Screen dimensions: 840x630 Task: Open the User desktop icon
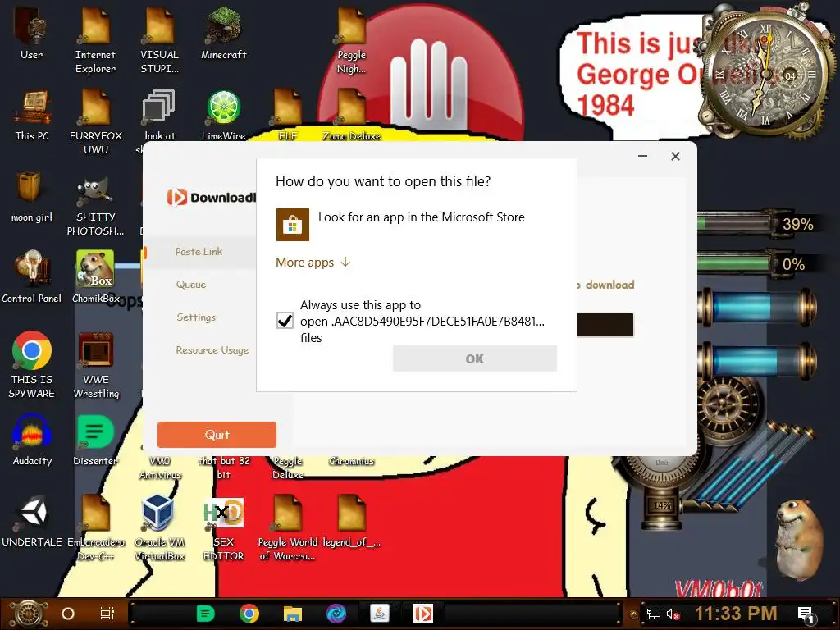click(31, 31)
